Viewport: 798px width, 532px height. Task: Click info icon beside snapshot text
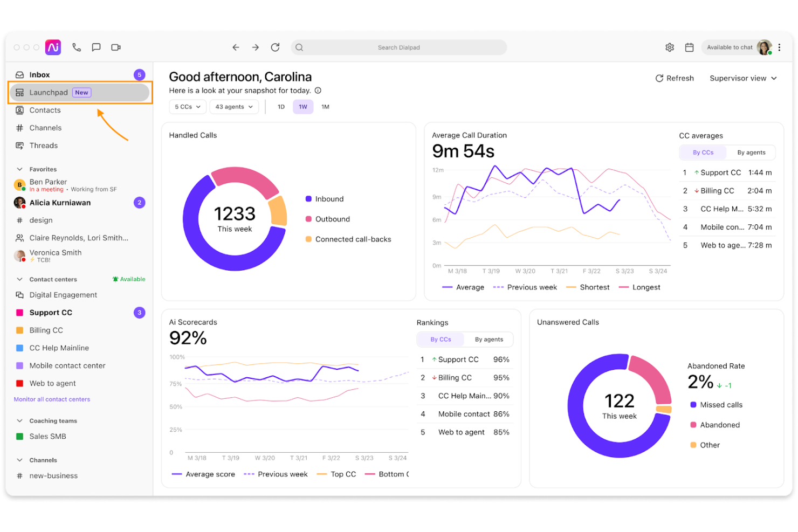(x=318, y=91)
